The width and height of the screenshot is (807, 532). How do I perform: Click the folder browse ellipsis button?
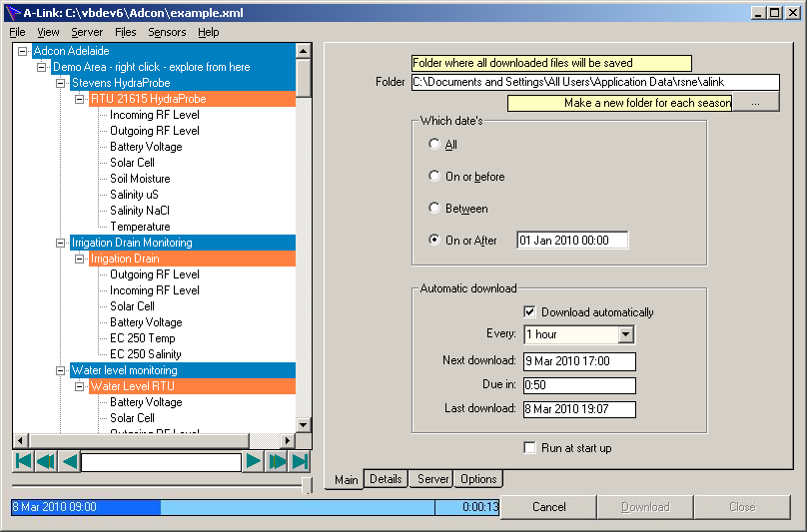click(755, 103)
